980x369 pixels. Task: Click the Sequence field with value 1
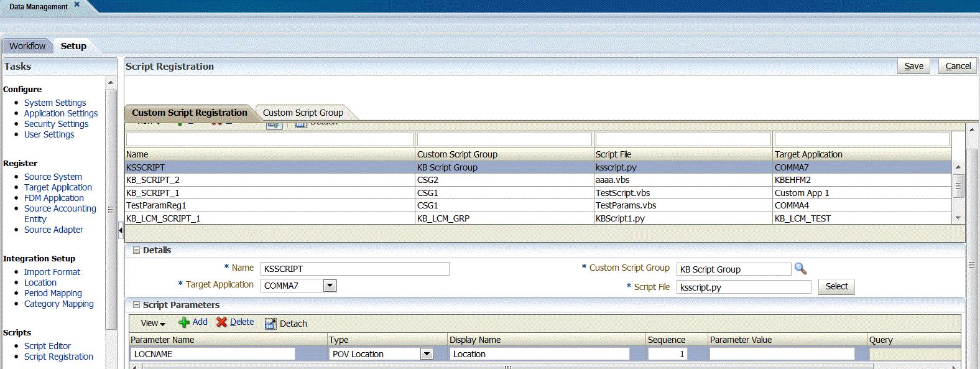point(668,354)
